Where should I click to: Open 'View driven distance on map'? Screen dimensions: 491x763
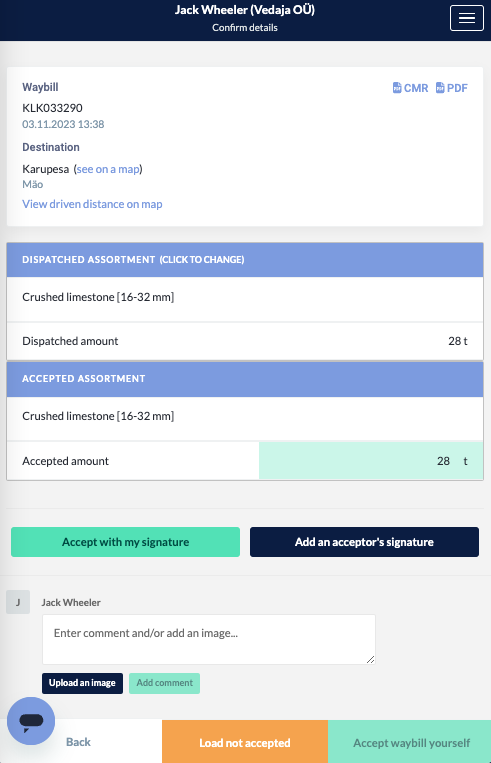92,204
